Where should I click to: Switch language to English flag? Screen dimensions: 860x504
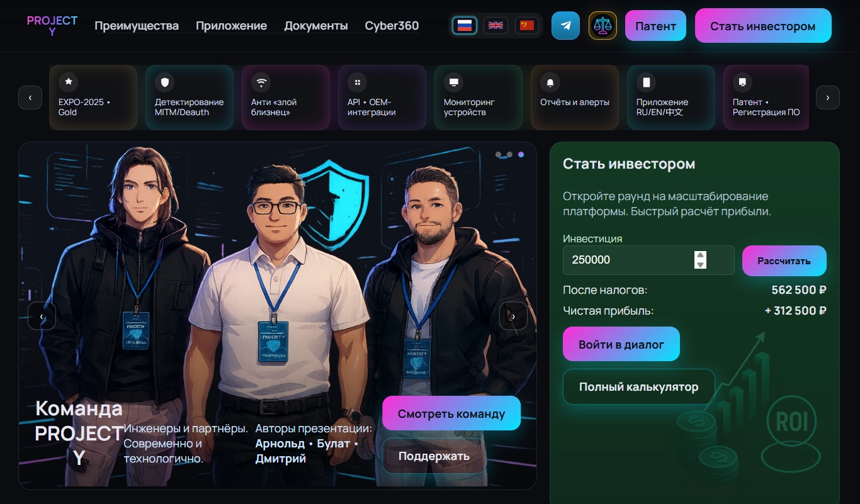496,26
